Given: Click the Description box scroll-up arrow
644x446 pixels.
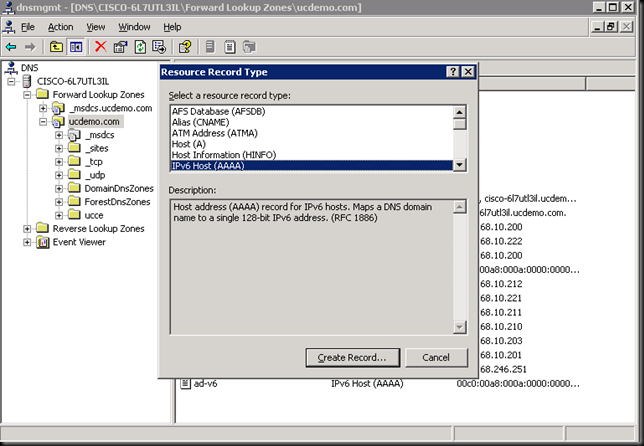Looking at the screenshot, I should tap(460, 207).
